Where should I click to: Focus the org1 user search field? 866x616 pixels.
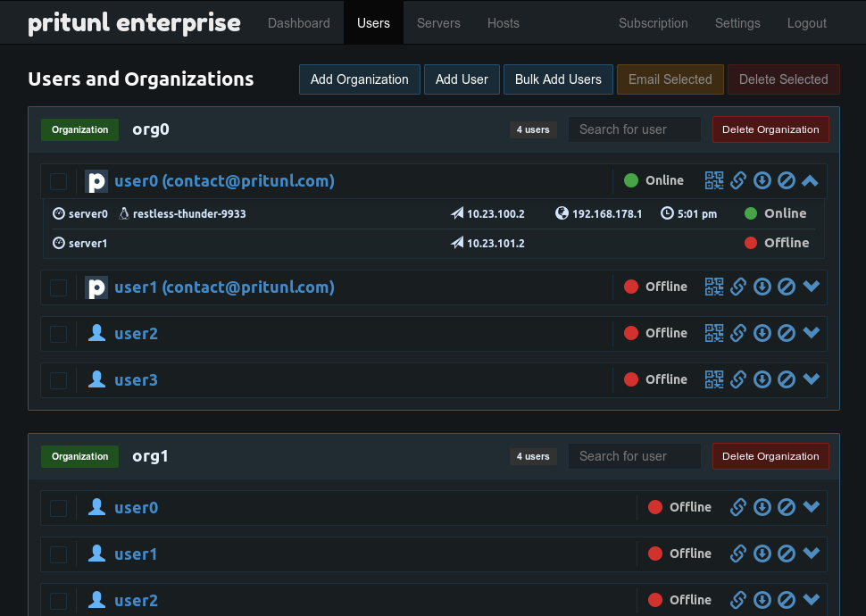[x=635, y=456]
